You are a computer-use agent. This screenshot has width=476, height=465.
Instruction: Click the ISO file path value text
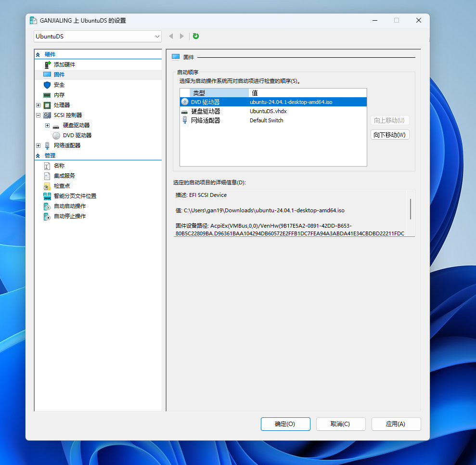(264, 211)
